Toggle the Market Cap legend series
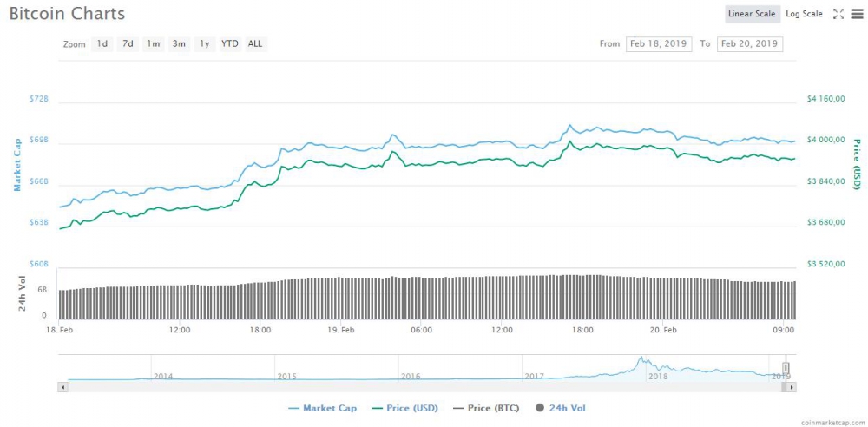The width and height of the screenshot is (868, 427). tap(323, 408)
